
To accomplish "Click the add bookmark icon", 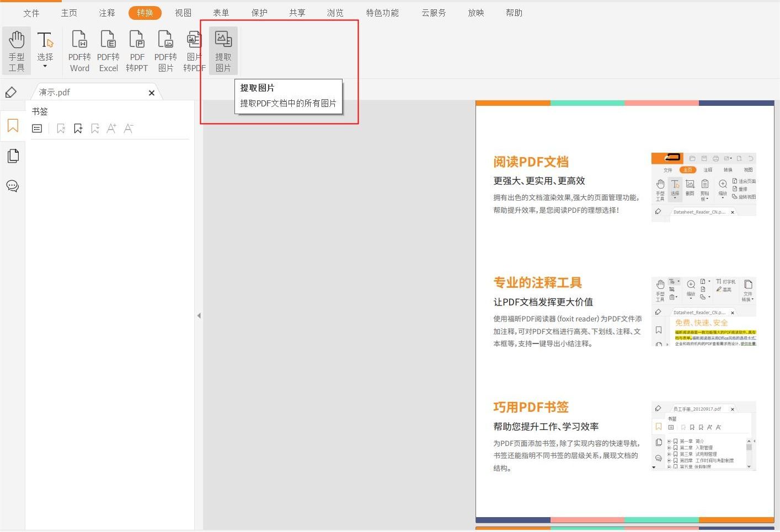I will pos(78,128).
